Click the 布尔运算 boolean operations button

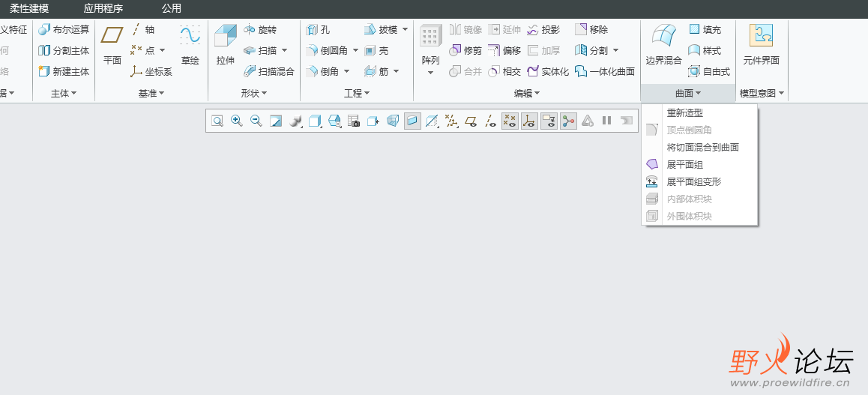click(64, 29)
